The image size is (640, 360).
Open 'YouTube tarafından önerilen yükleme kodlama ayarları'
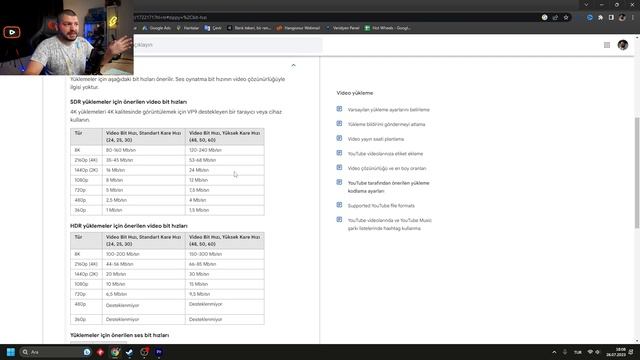pos(388,187)
